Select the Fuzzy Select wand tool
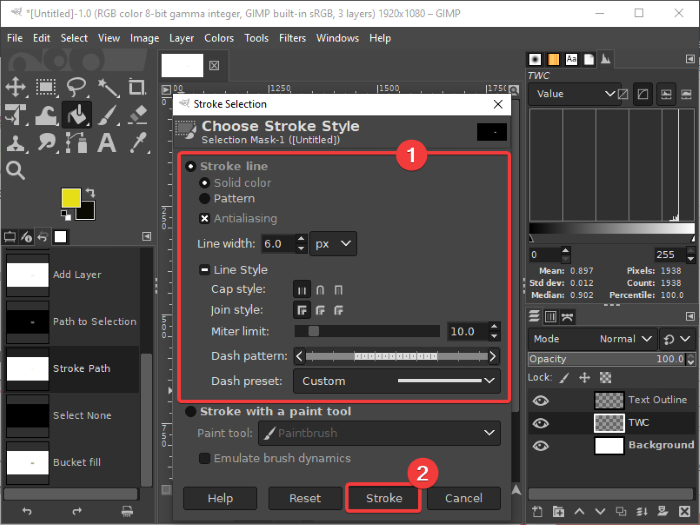The height and width of the screenshot is (525, 700). 108,87
